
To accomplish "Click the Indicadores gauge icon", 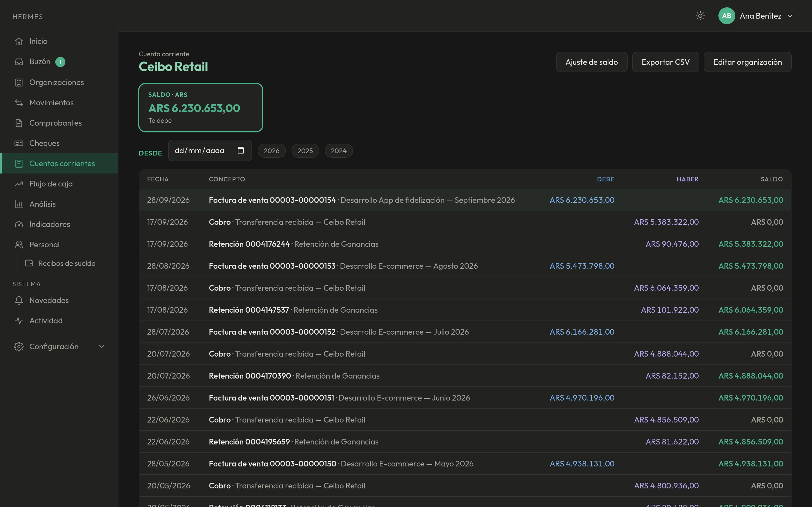I will click(19, 224).
